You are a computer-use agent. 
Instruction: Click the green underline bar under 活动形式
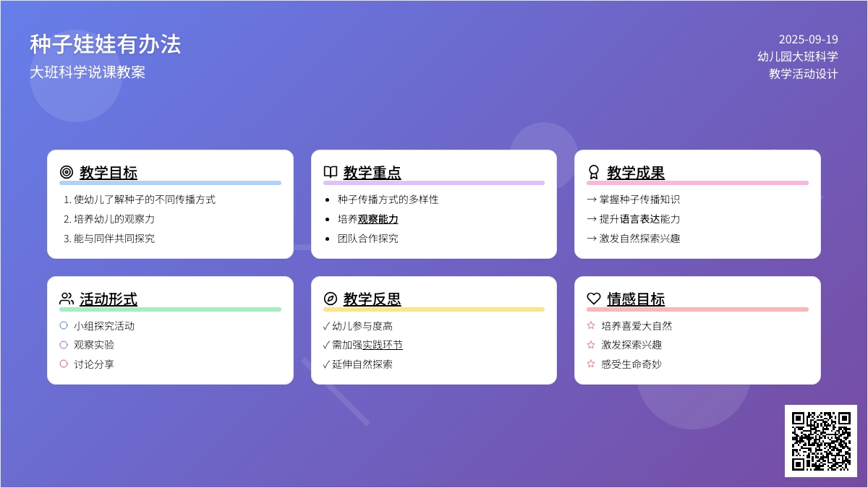tap(170, 309)
